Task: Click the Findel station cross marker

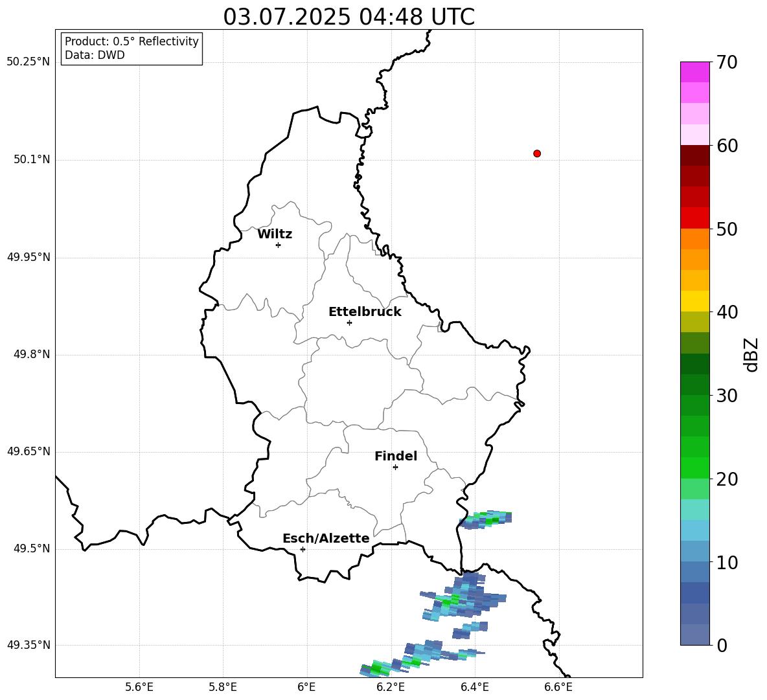Action: [x=395, y=468]
